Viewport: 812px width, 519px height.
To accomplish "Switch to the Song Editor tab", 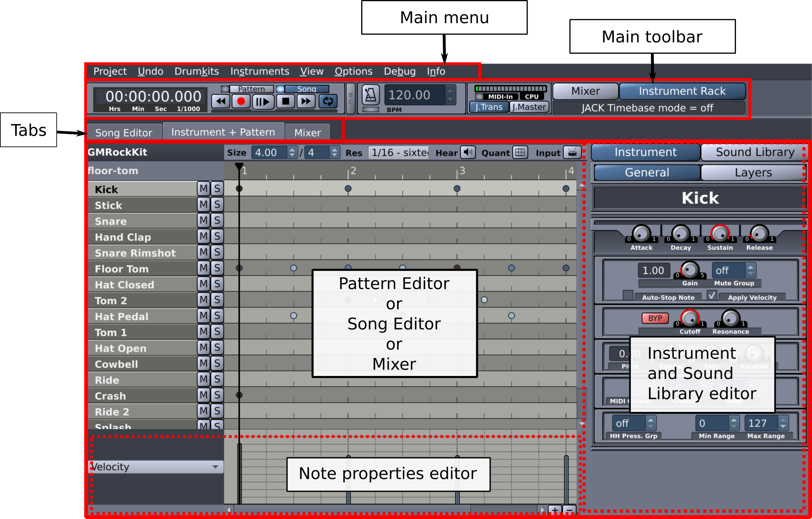I will pos(124,132).
